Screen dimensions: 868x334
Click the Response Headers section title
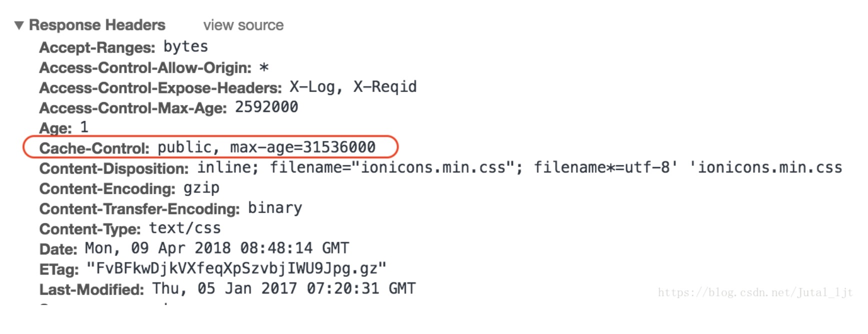tap(97, 25)
